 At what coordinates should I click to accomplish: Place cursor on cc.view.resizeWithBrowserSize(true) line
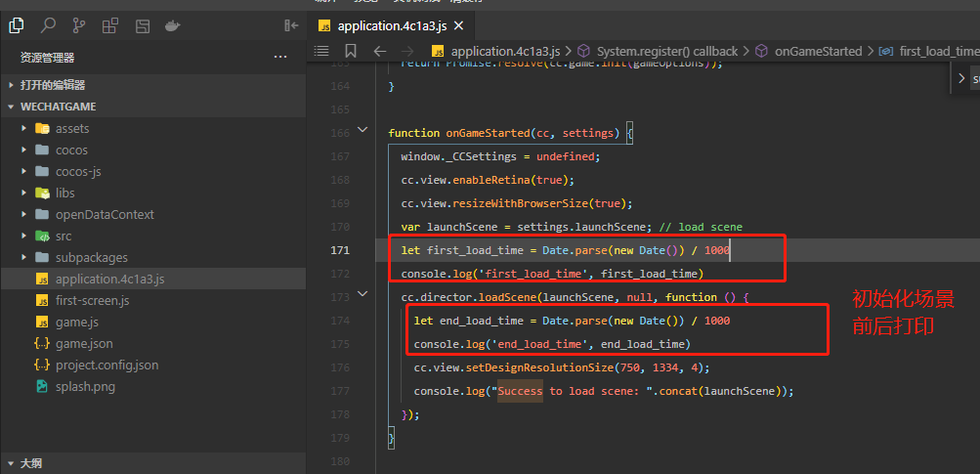click(517, 203)
